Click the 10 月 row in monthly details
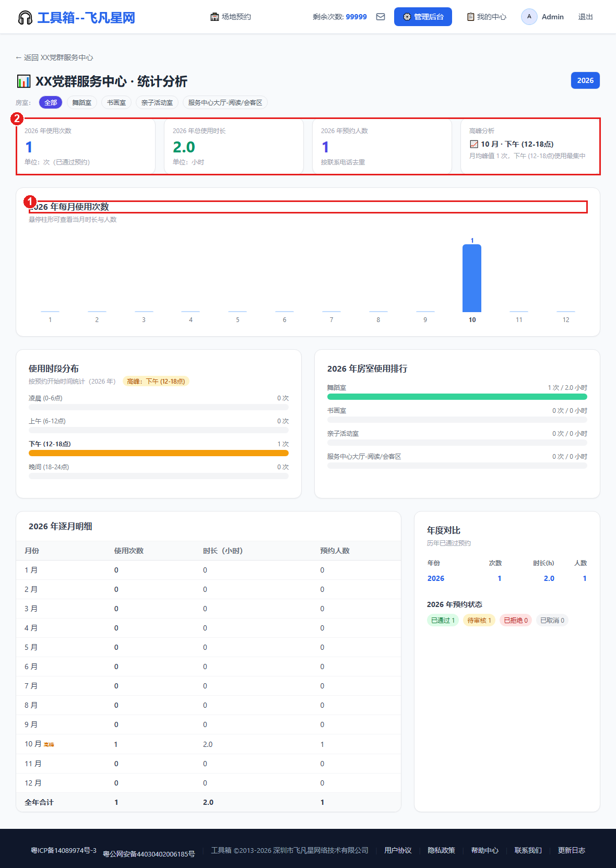This screenshot has height=868, width=616. tap(209, 744)
